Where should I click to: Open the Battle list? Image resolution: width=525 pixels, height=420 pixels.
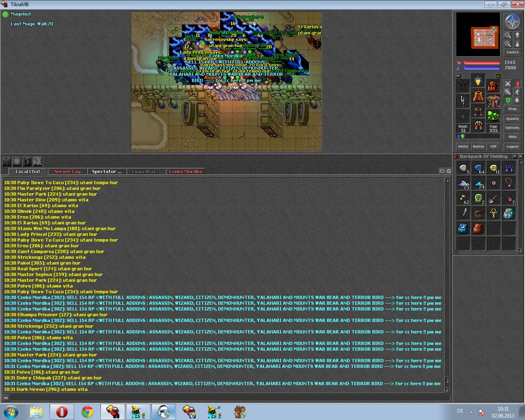[478, 146]
